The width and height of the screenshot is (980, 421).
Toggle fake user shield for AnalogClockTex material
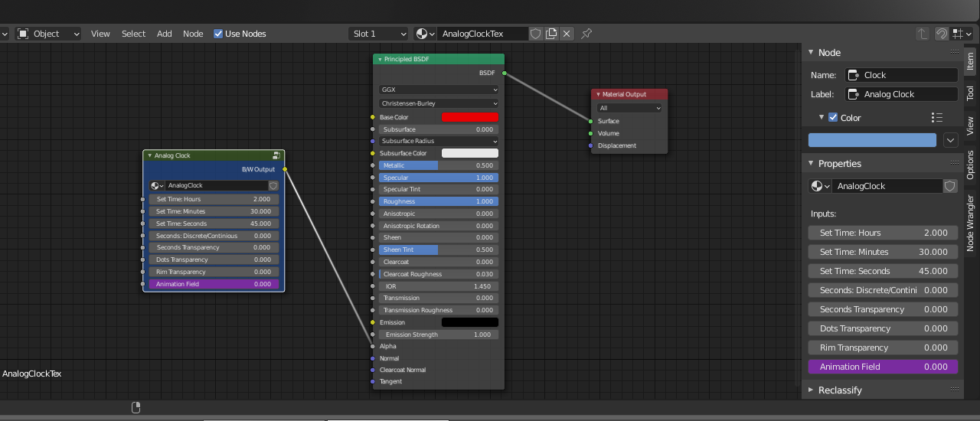click(x=536, y=34)
